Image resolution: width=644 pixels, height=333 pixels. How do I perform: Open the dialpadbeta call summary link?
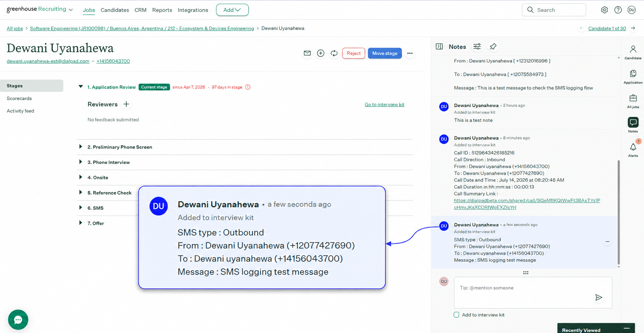(527, 204)
